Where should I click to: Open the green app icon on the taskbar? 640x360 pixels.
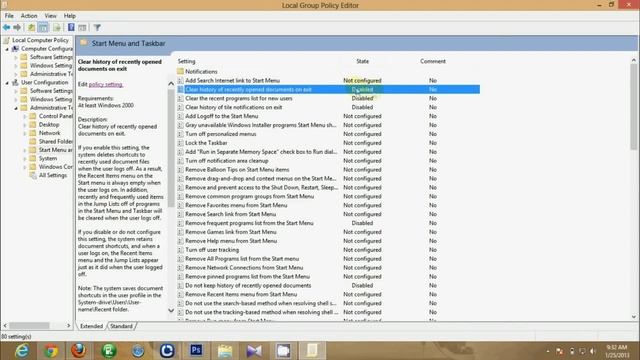pyautogui.click(x=109, y=351)
